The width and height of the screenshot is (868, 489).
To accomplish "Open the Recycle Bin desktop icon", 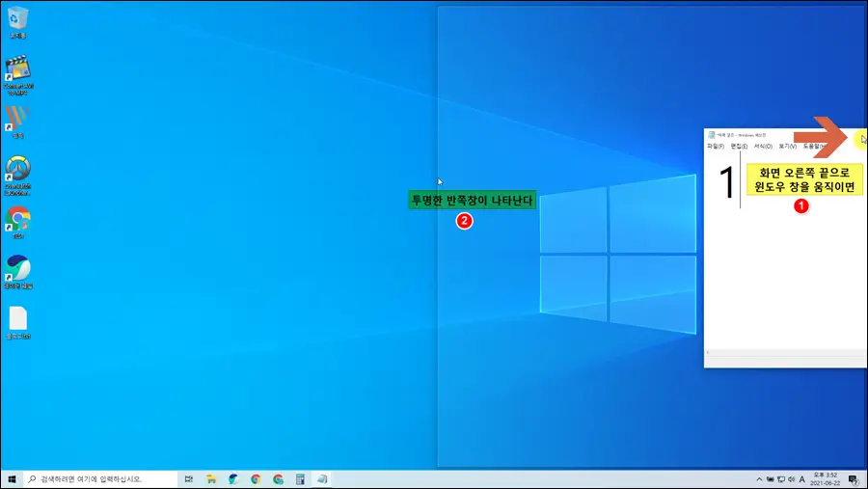I will coord(17,22).
